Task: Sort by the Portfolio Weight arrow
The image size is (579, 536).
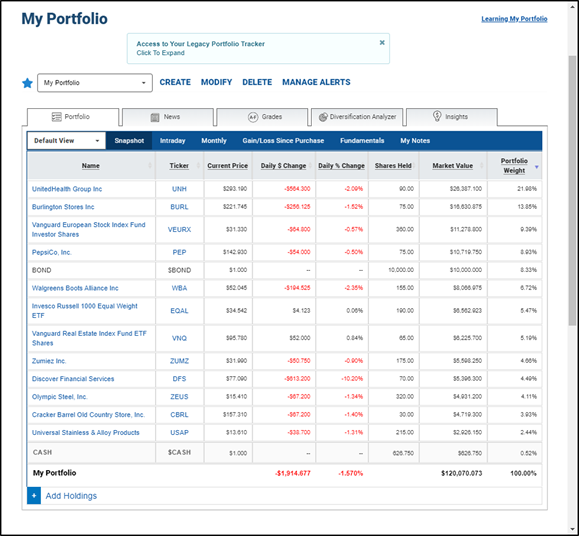Action: point(537,167)
